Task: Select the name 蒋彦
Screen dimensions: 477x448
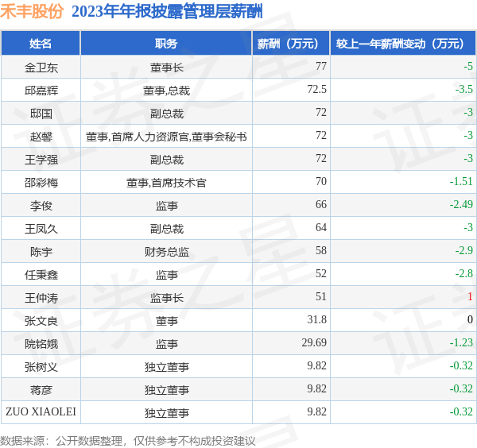Action: point(41,390)
